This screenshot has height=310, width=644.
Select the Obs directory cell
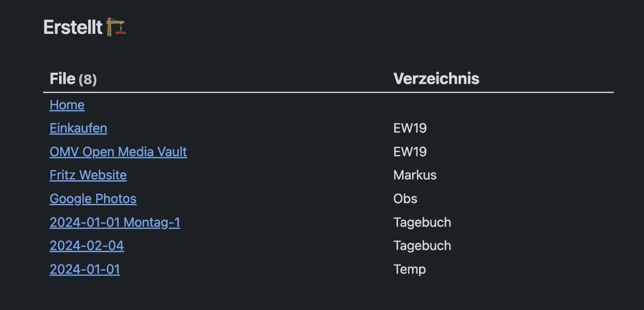pyautogui.click(x=405, y=199)
